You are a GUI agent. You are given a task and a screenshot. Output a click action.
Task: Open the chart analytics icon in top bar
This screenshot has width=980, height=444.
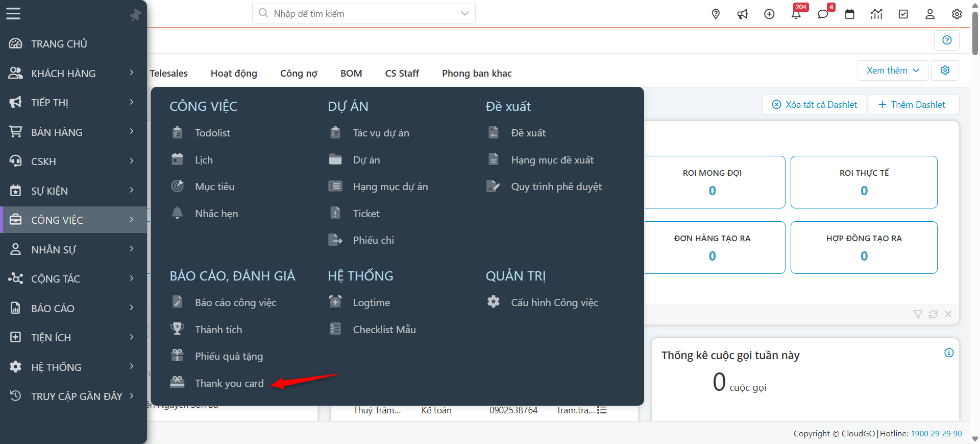click(x=876, y=14)
